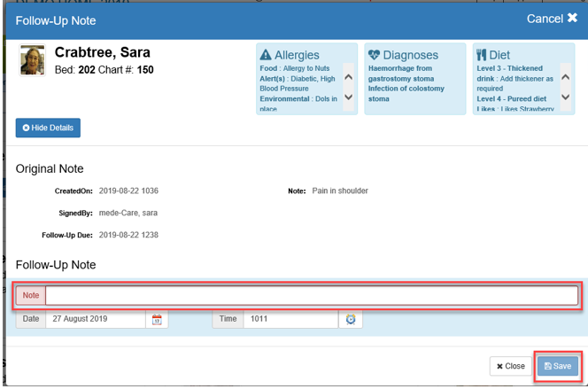
Task: Cancel the Follow-Up Note dialog
Action: click(552, 19)
